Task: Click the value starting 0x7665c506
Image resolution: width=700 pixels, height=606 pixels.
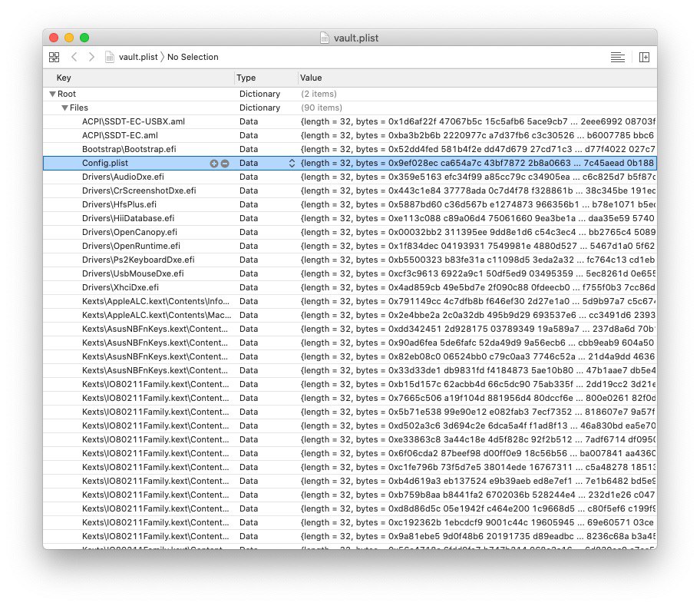Action: coord(478,399)
